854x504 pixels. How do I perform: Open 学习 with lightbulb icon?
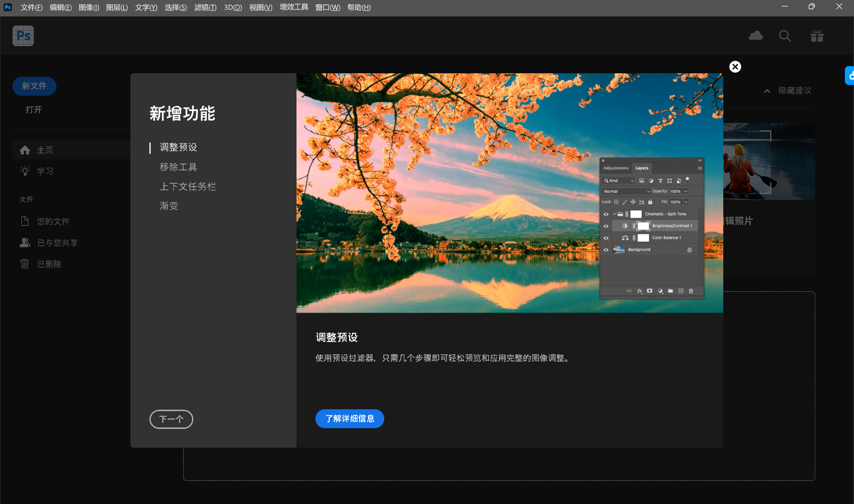45,171
